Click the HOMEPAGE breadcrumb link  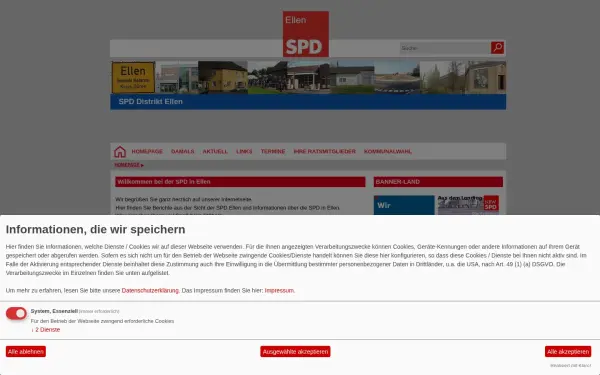(x=127, y=165)
